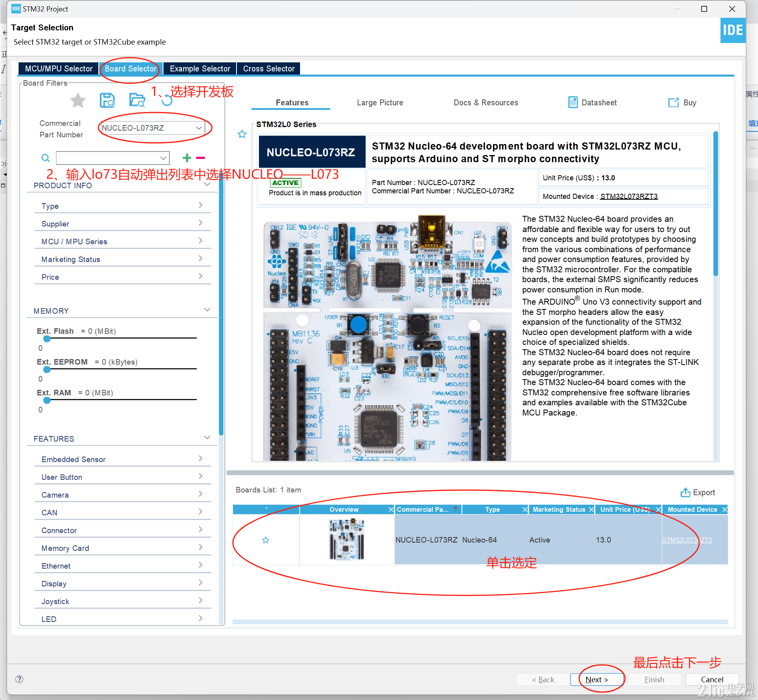Screen dimensions: 758x700
Task: Toggle favorite star beside NUCLEO-L073RZ banner
Action: tap(242, 134)
